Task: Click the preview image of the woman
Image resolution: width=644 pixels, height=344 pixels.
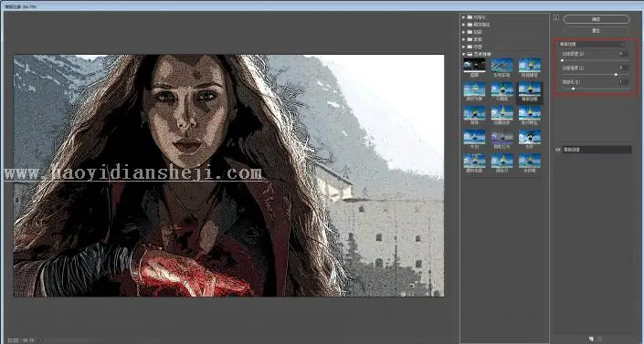Action: click(x=228, y=176)
